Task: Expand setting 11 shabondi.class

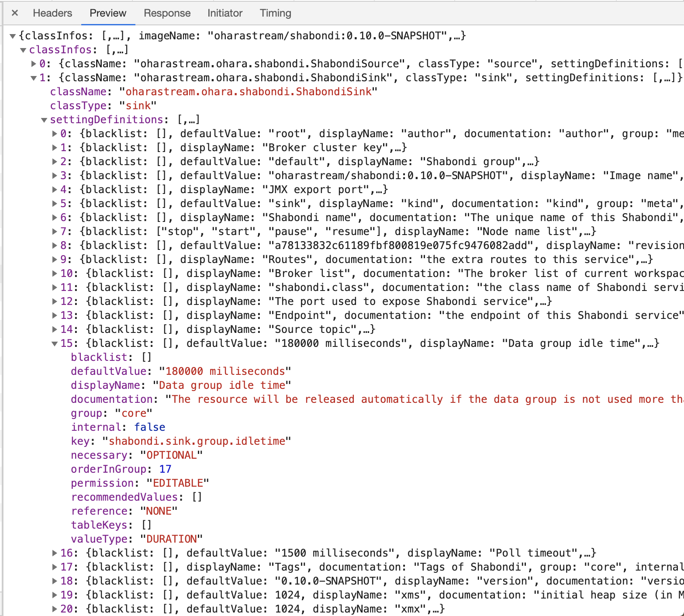Action: click(55, 287)
